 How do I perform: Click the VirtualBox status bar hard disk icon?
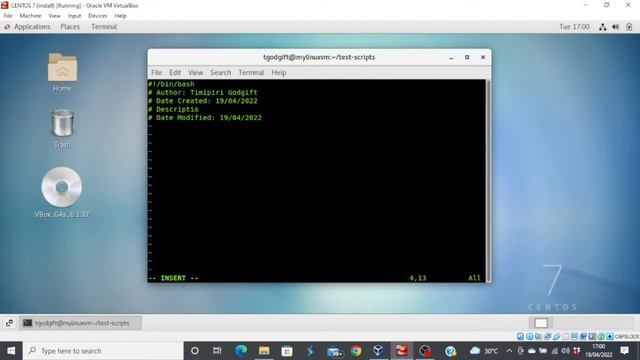(520, 336)
